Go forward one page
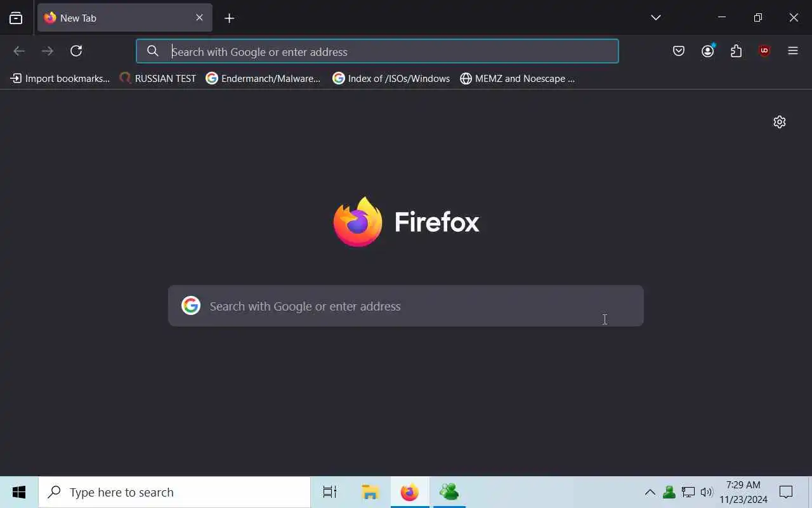 point(48,51)
